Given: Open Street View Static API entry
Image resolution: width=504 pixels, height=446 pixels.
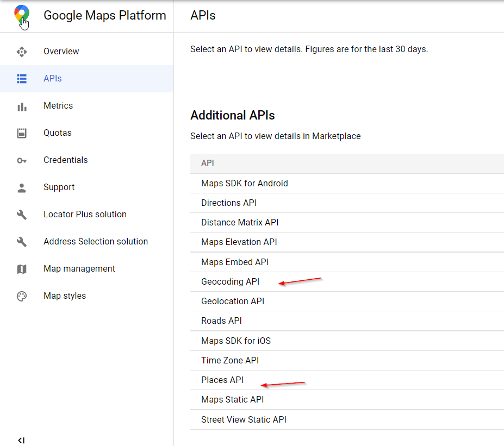Looking at the screenshot, I should 244,420.
